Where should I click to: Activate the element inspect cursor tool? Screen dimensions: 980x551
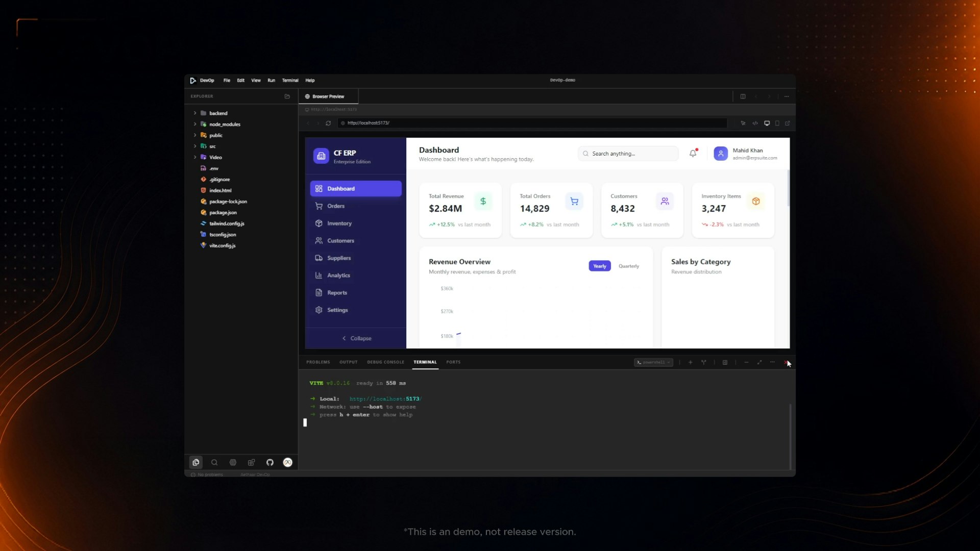(x=743, y=123)
